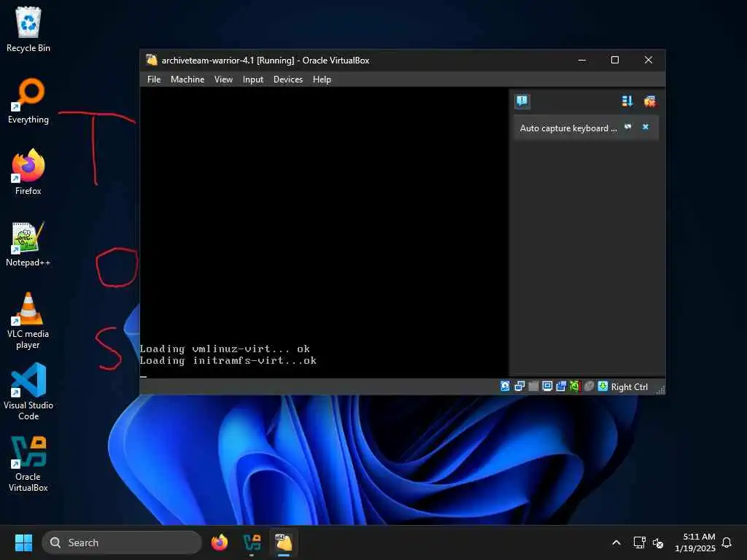Click the running VM taskbar icon
Viewport: 747px width, 560px height.
(x=284, y=542)
